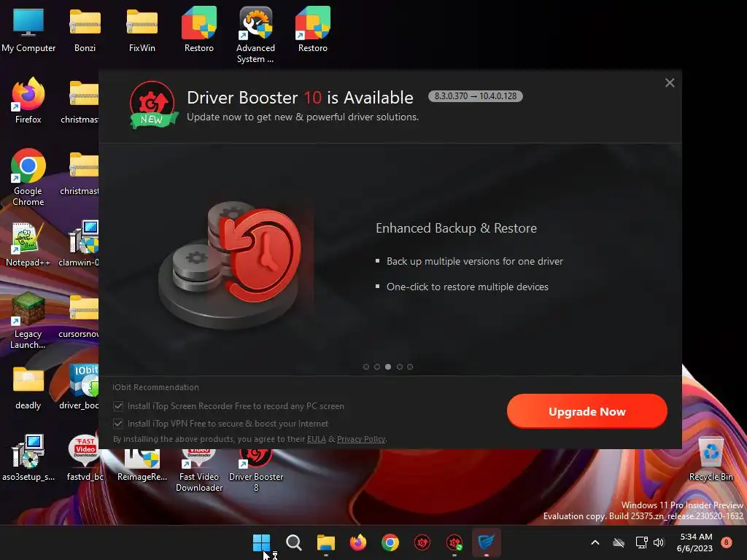The image size is (747, 560).
Task: Open the Windows Start menu
Action: 262,542
